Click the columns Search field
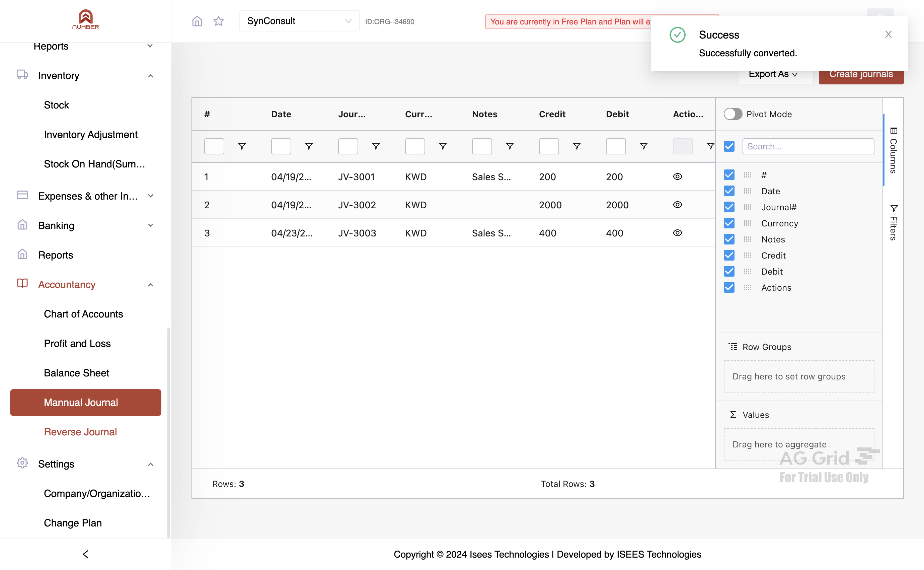Screen dimensions: 924x570 (x=808, y=146)
